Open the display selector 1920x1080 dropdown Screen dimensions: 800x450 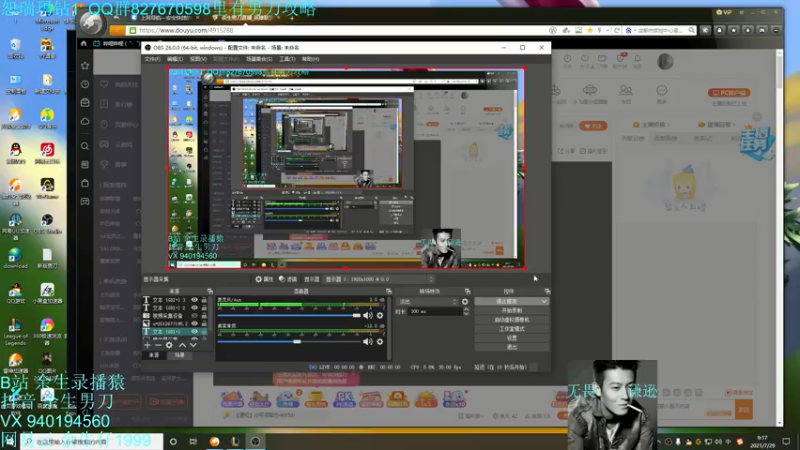pyautogui.click(x=379, y=279)
